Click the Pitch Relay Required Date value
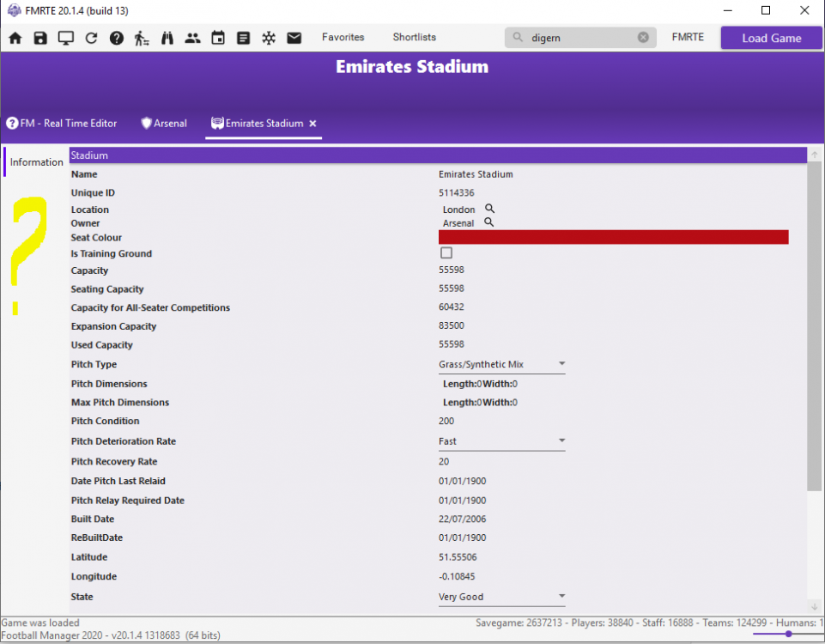Screen dimensions: 825x644 pyautogui.click(x=463, y=501)
